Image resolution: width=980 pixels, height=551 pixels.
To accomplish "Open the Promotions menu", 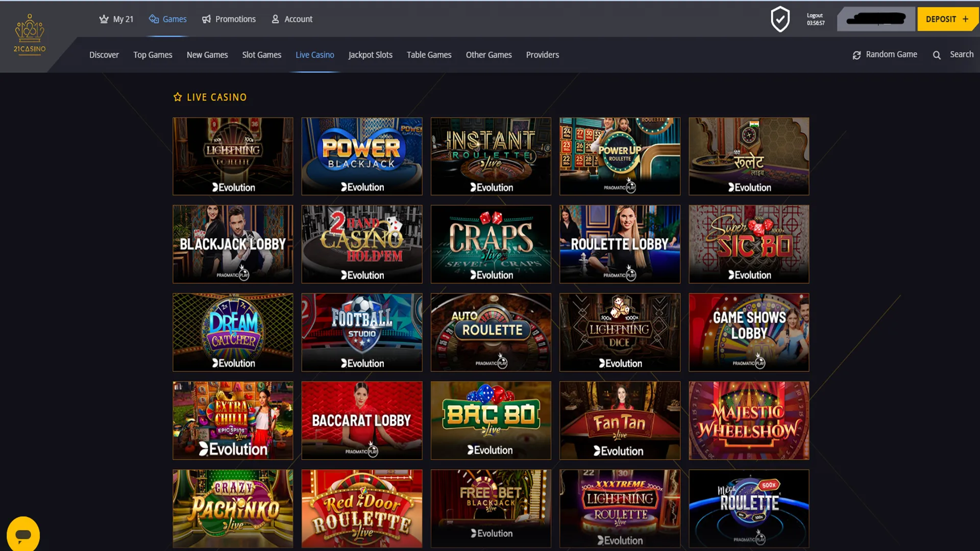I will tap(229, 19).
